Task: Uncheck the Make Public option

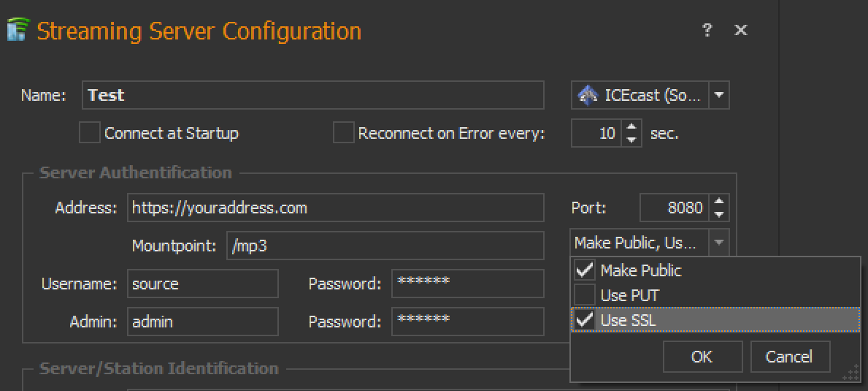Action: tap(585, 270)
